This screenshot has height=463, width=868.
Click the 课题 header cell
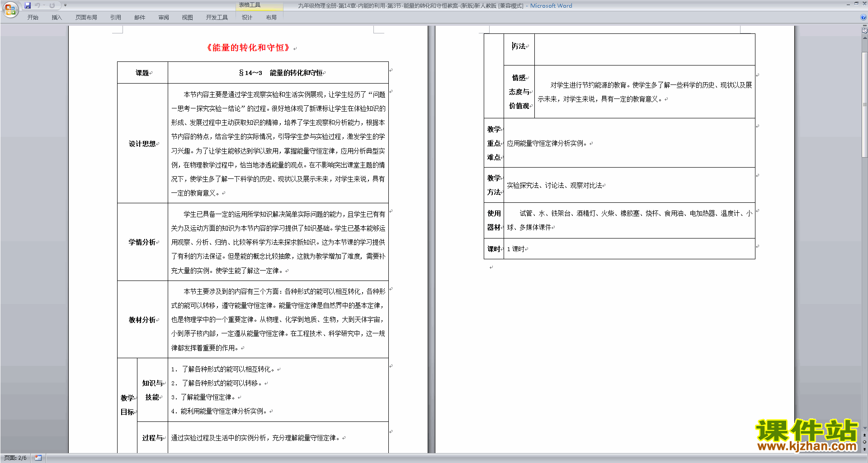point(142,73)
